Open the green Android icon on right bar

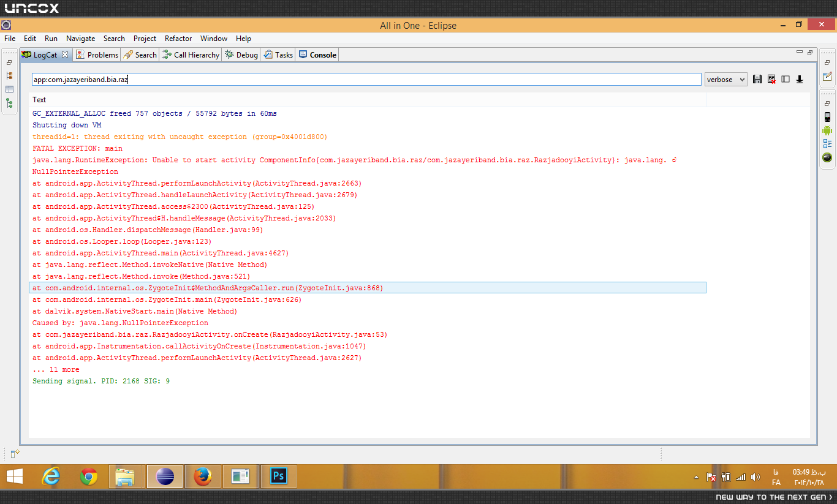827,130
